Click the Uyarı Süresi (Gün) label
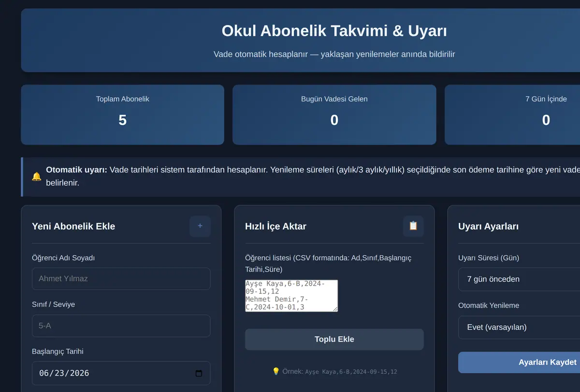This screenshot has width=580, height=392. (x=489, y=258)
